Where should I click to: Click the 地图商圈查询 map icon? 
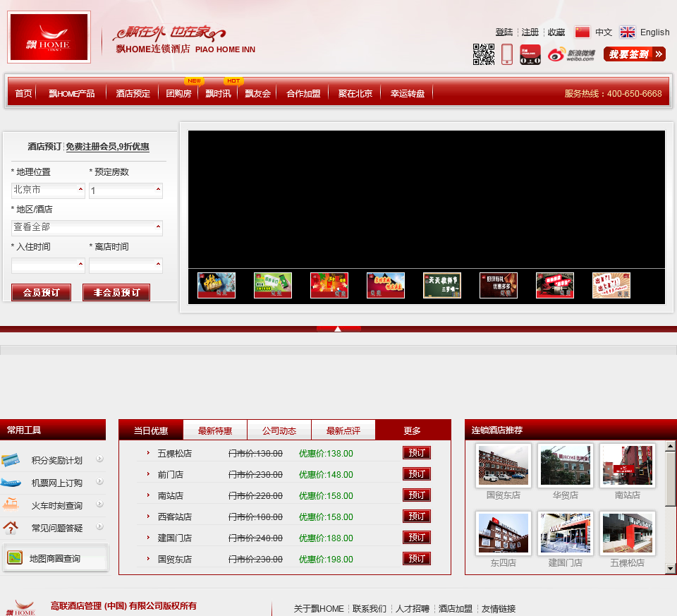tap(15, 557)
